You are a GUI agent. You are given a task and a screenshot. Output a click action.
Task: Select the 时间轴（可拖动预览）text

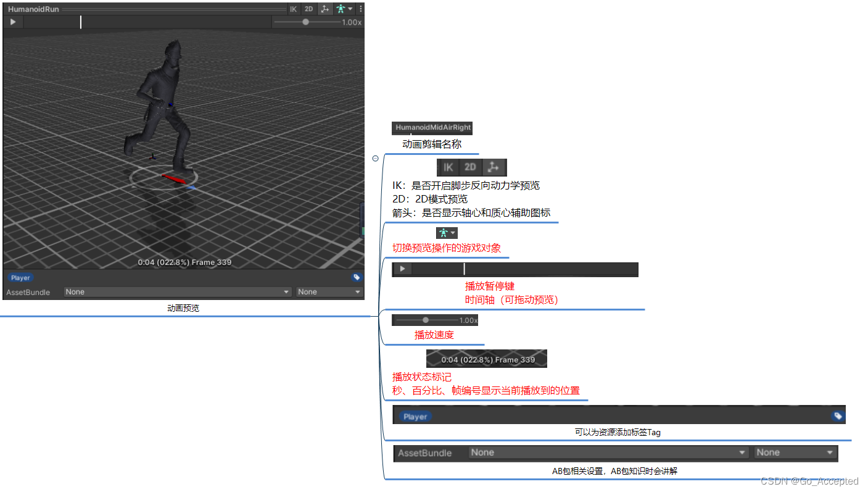511,300
